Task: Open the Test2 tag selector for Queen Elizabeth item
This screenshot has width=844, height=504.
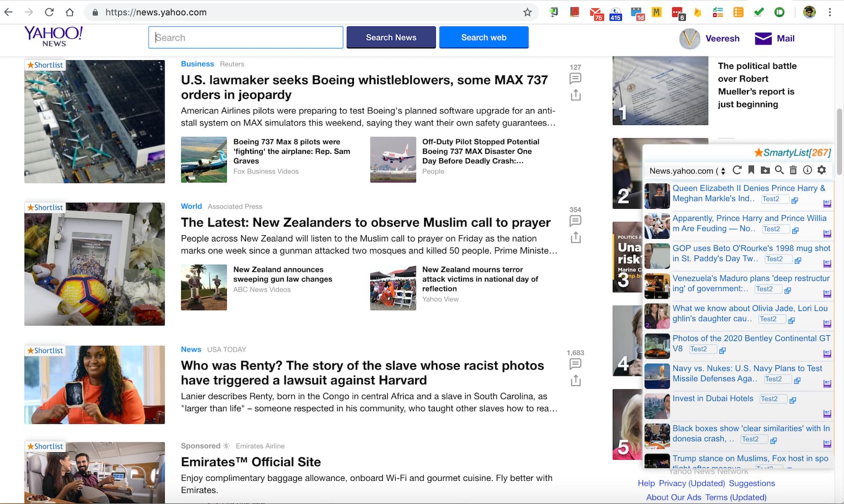Action: point(774,199)
